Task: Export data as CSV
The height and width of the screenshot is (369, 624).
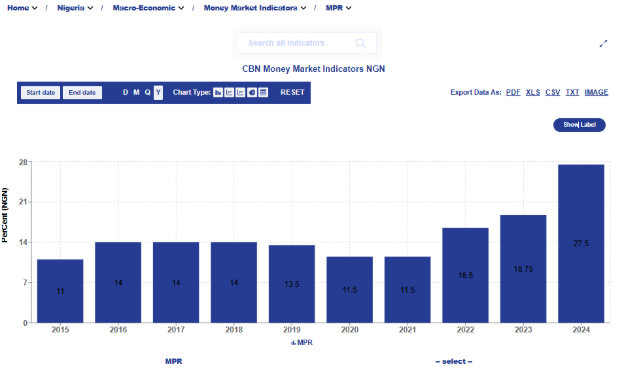Action: [552, 92]
